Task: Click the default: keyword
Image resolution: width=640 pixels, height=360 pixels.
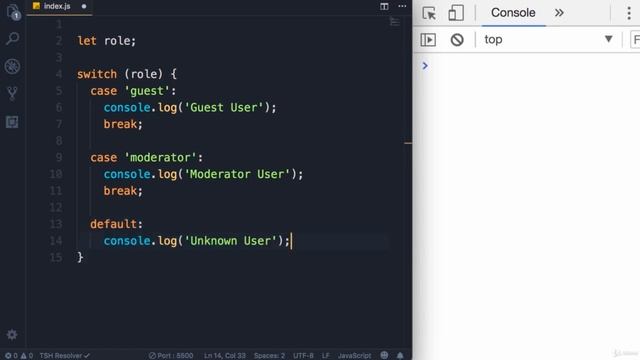Action: [116, 224]
